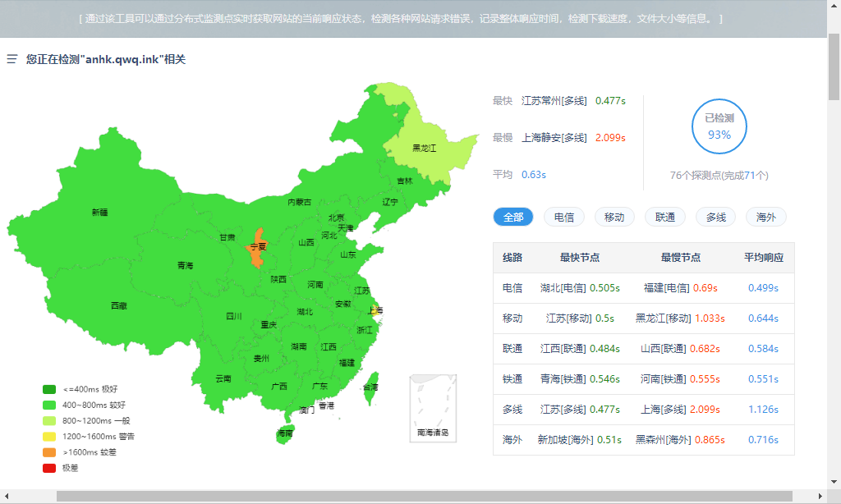Click Xinjiang region on the map

pyautogui.click(x=99, y=212)
